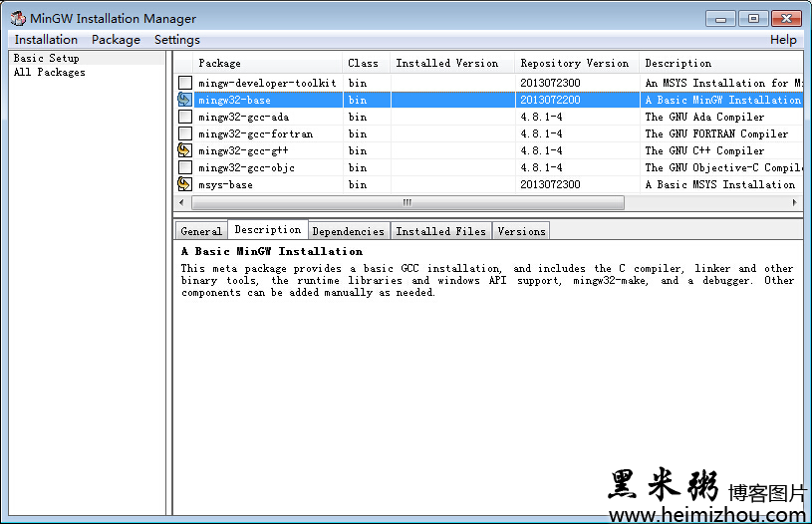Switch to the Dependencies tab
Screen dimensions: 812x524
coord(349,231)
